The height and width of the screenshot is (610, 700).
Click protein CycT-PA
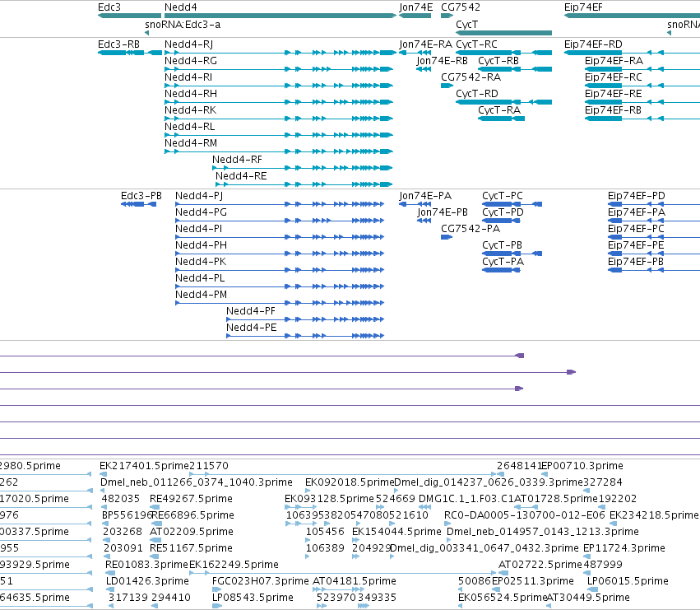pyautogui.click(x=501, y=270)
